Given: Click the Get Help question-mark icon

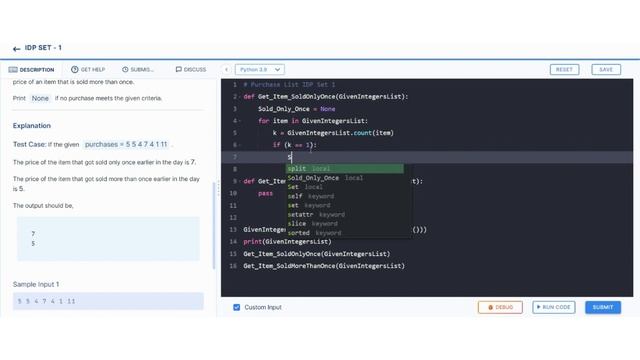Looking at the screenshot, I should point(75,70).
